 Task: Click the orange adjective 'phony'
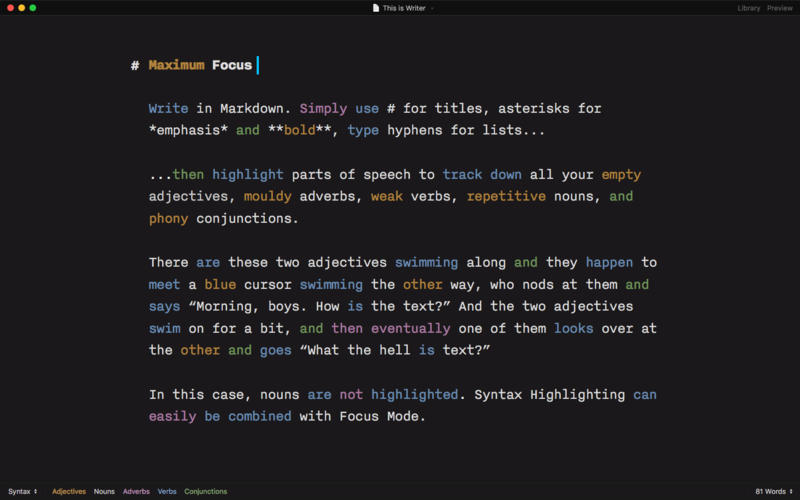tap(168, 219)
